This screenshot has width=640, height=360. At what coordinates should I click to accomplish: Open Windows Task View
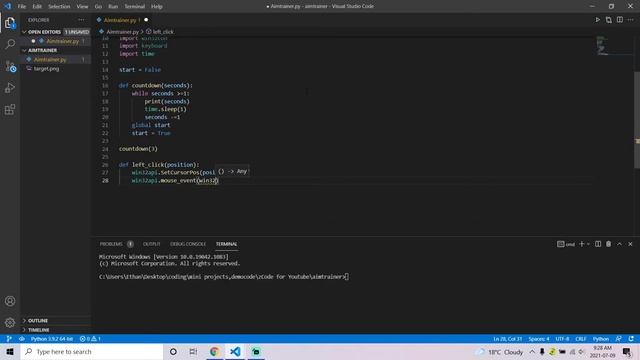click(x=193, y=351)
